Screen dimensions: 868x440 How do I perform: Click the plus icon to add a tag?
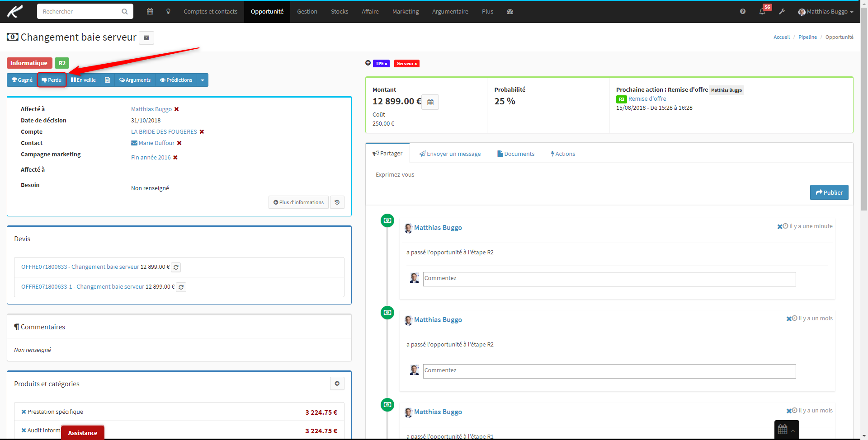368,63
